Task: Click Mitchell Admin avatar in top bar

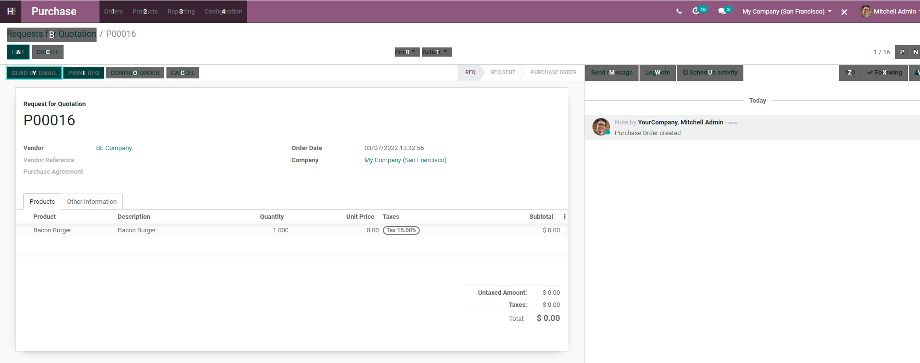Action: coord(865,11)
